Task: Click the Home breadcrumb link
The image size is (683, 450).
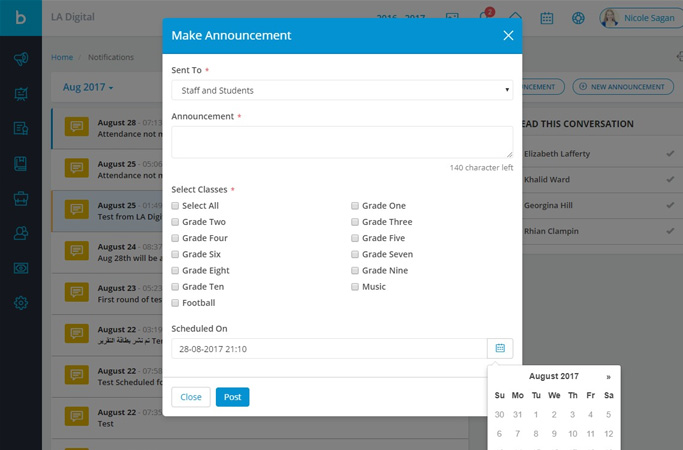Action: 62,57
